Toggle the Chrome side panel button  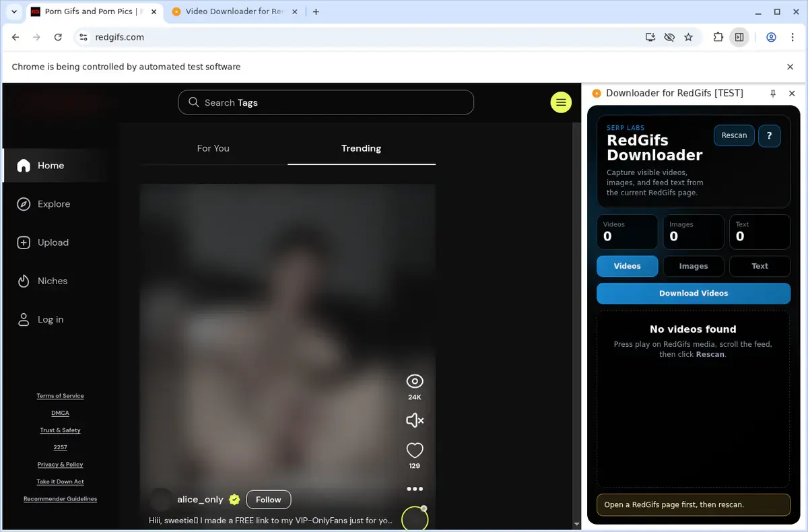coord(739,37)
